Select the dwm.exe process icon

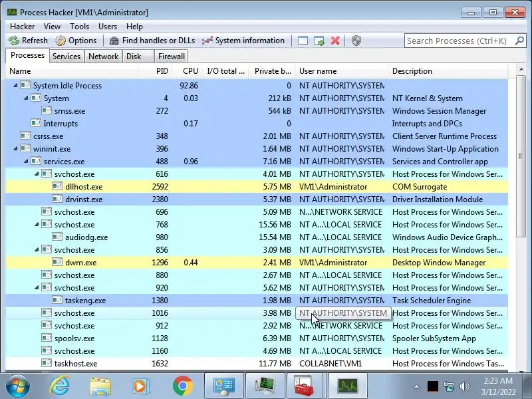click(57, 262)
